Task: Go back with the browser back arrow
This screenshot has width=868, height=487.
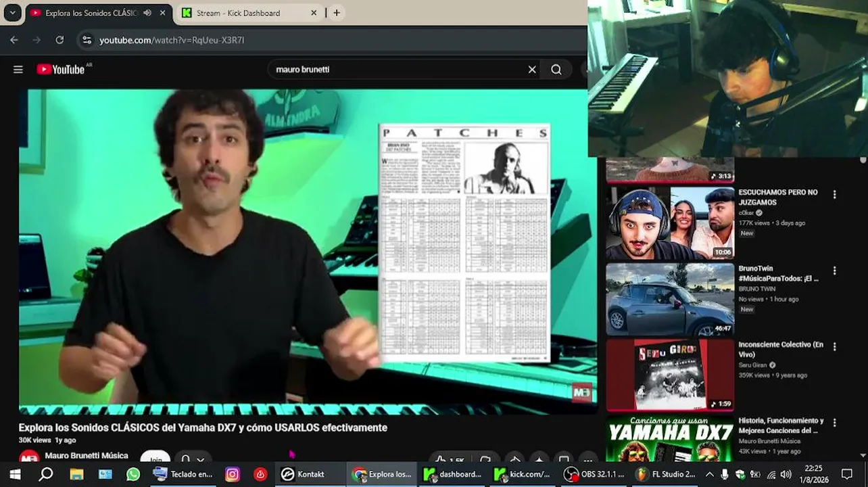Action: pyautogui.click(x=14, y=40)
